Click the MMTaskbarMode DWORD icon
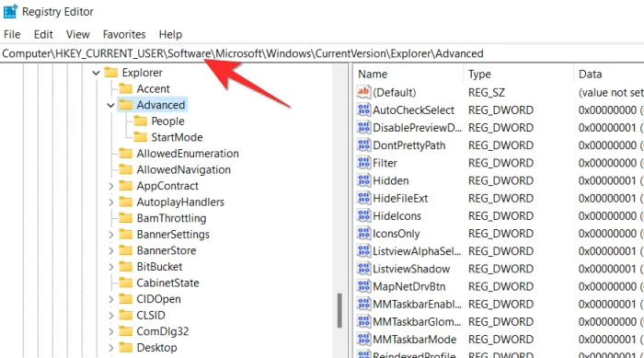The image size is (644, 358). click(x=364, y=339)
